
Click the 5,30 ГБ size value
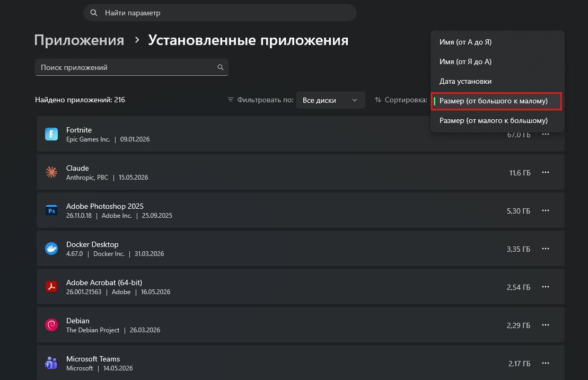pos(519,211)
